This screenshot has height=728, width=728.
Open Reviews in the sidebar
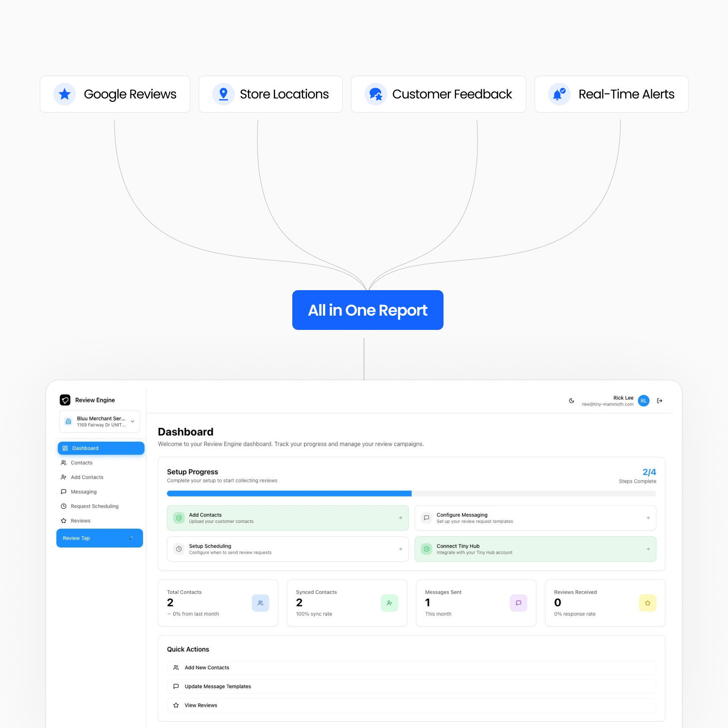tap(101, 521)
